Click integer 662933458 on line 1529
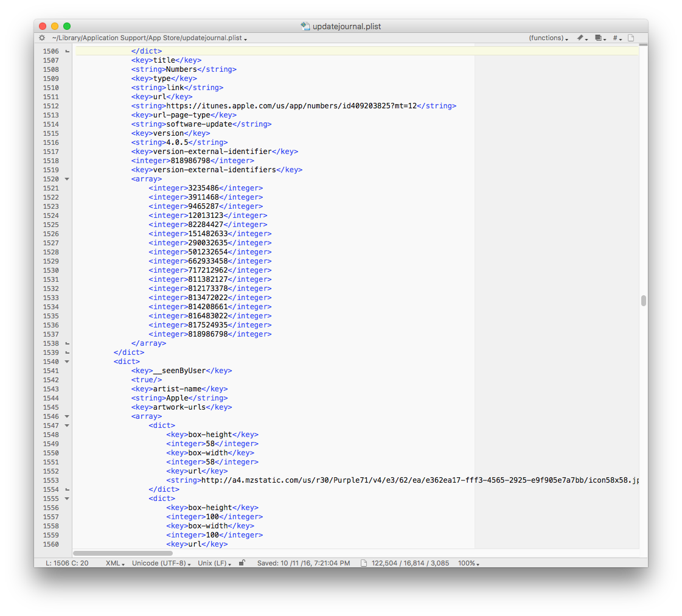Screen dimensions: 682x616 click(208, 261)
